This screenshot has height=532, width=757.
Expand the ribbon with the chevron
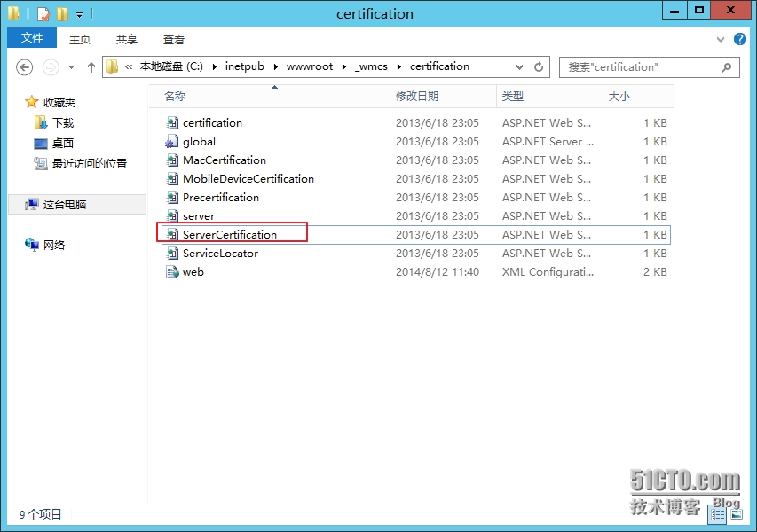[720, 40]
